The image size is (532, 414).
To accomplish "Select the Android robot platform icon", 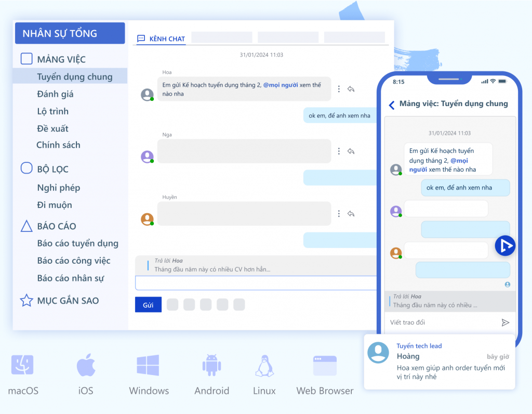I will click(211, 366).
